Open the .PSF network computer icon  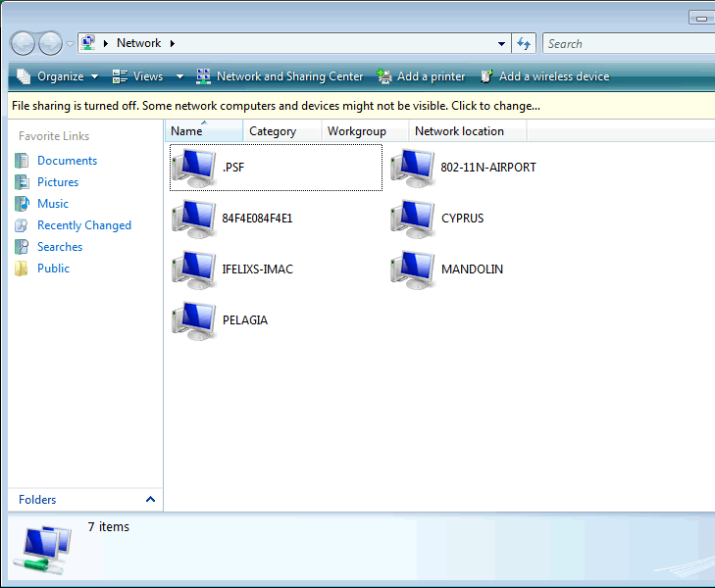(194, 168)
